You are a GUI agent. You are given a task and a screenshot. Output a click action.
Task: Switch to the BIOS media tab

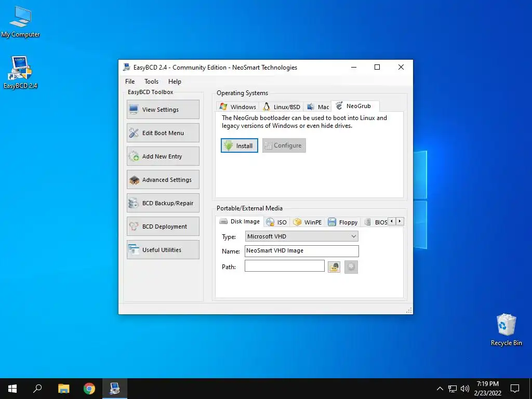375,222
